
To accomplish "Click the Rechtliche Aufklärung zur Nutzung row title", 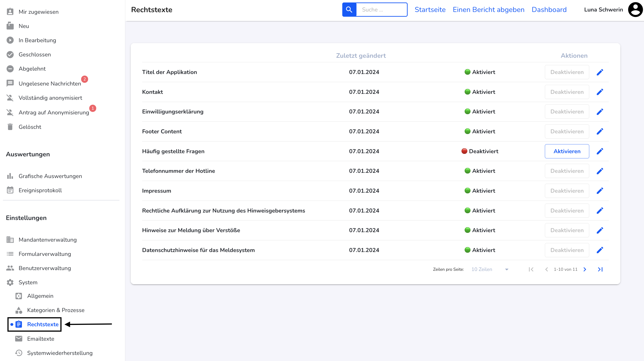I will 224,211.
